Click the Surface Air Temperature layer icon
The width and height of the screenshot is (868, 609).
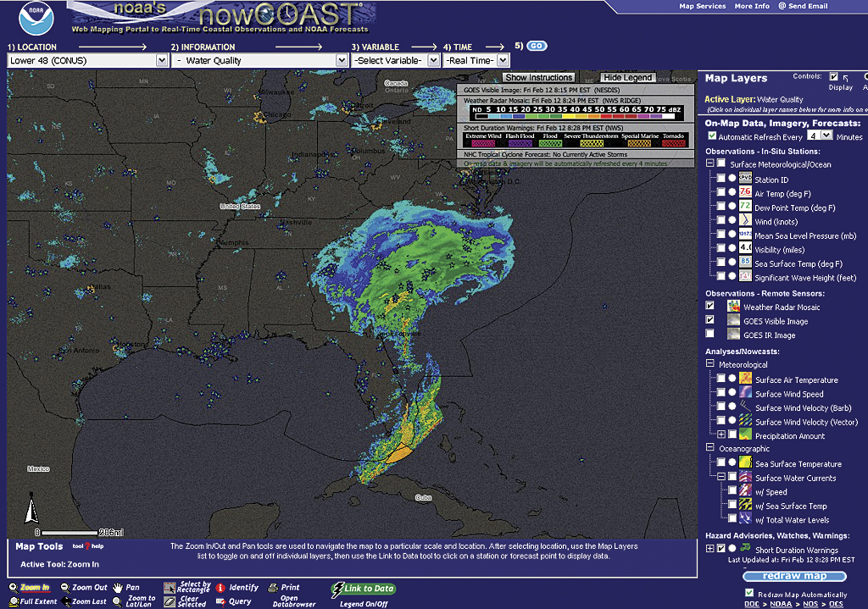tap(745, 379)
